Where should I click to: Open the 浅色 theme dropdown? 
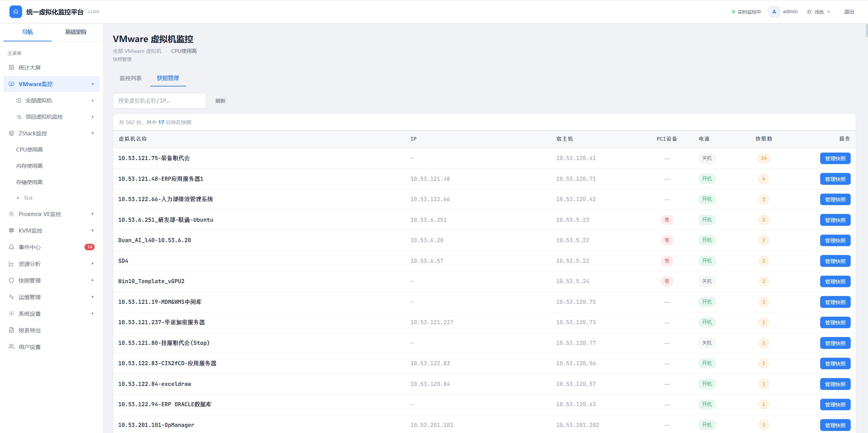coord(818,12)
